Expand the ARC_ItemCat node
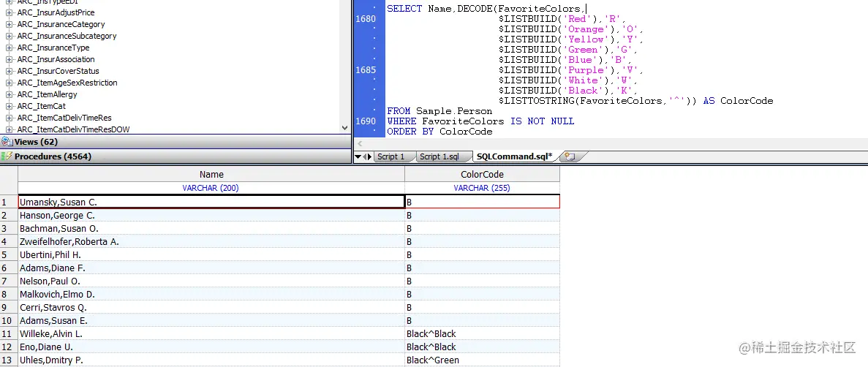This screenshot has width=868, height=367. (x=9, y=106)
